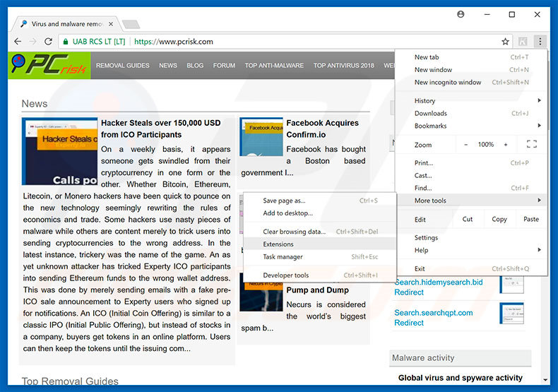The width and height of the screenshot is (558, 392).
Task: Reload the pcrisk.com page
Action: pyautogui.click(x=49, y=42)
